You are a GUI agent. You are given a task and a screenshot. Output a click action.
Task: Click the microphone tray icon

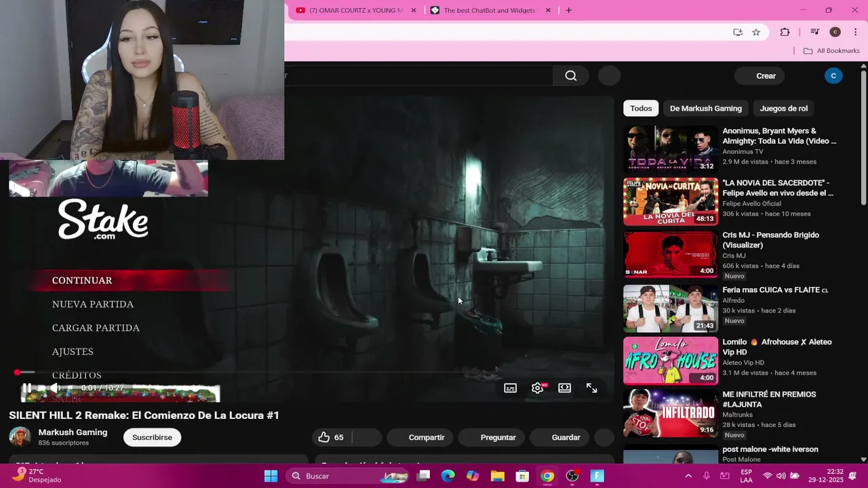[707, 476]
